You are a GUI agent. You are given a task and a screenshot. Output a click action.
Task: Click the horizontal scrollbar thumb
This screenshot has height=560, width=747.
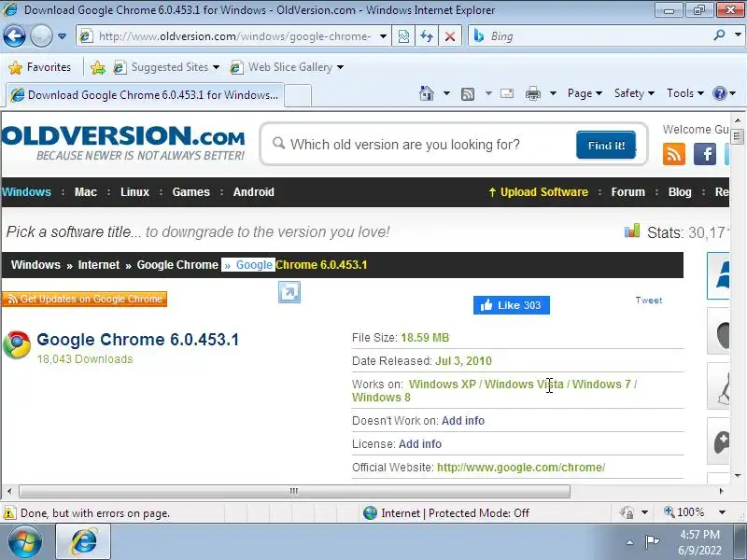pyautogui.click(x=294, y=491)
